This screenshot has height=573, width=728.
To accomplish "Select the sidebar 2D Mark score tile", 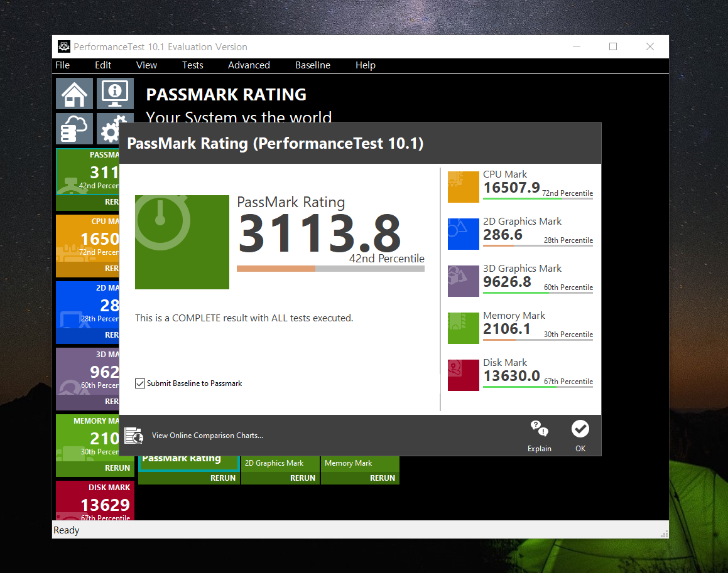I will 88,305.
